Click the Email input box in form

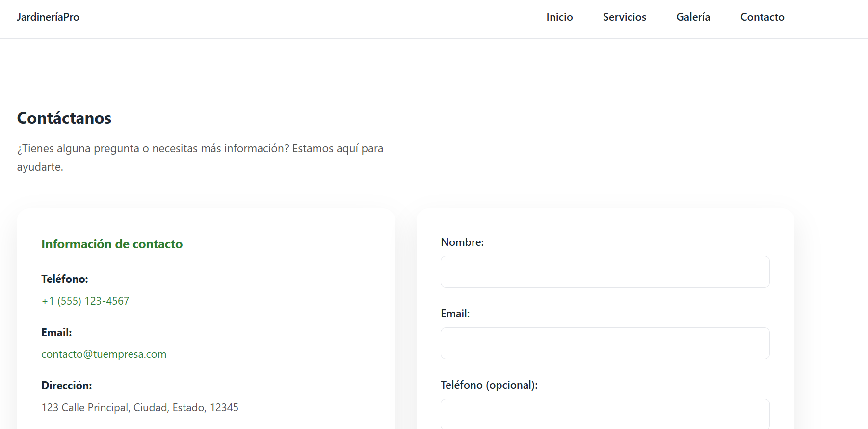(605, 344)
